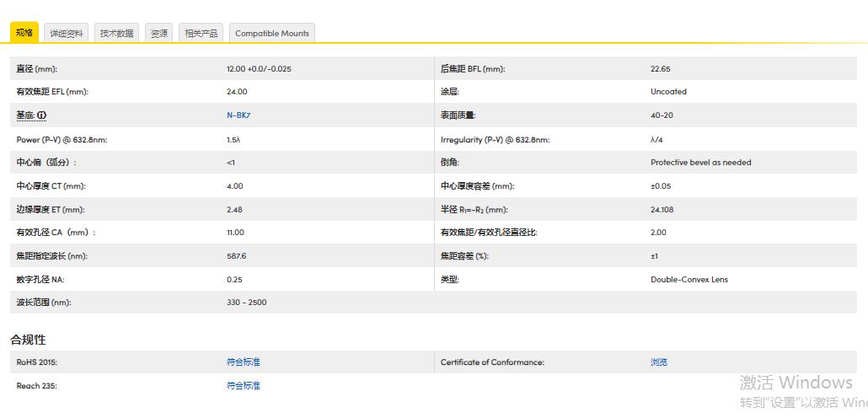The width and height of the screenshot is (868, 418).
Task: Click the surface quality value 40-20
Action: pos(662,115)
